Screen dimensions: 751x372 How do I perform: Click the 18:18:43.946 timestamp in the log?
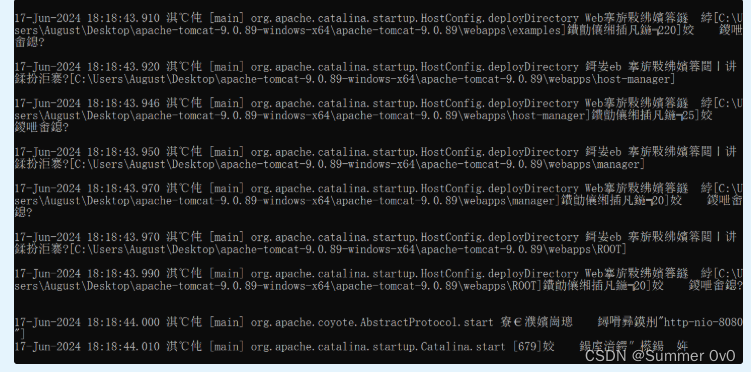pyautogui.click(x=123, y=103)
